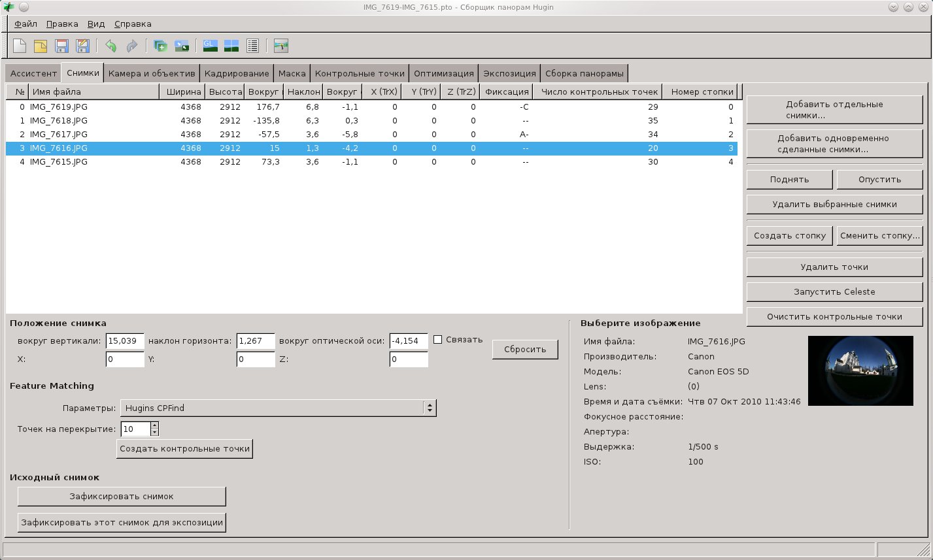Increase points per overlap with up arrow

click(154, 425)
